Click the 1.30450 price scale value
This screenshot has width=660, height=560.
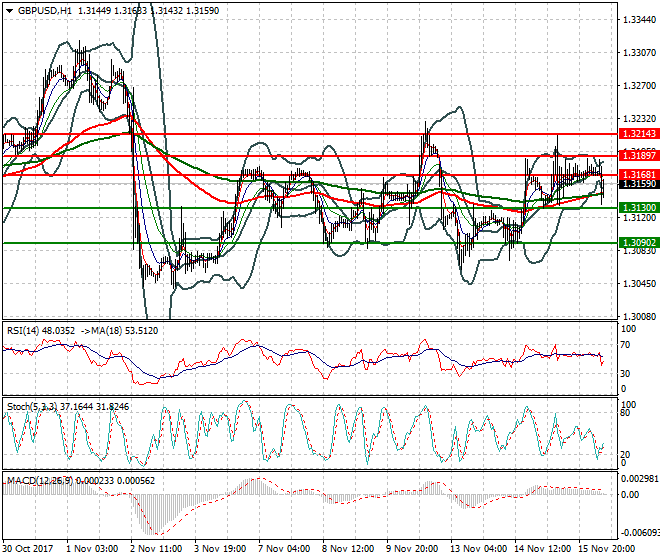coord(639,283)
